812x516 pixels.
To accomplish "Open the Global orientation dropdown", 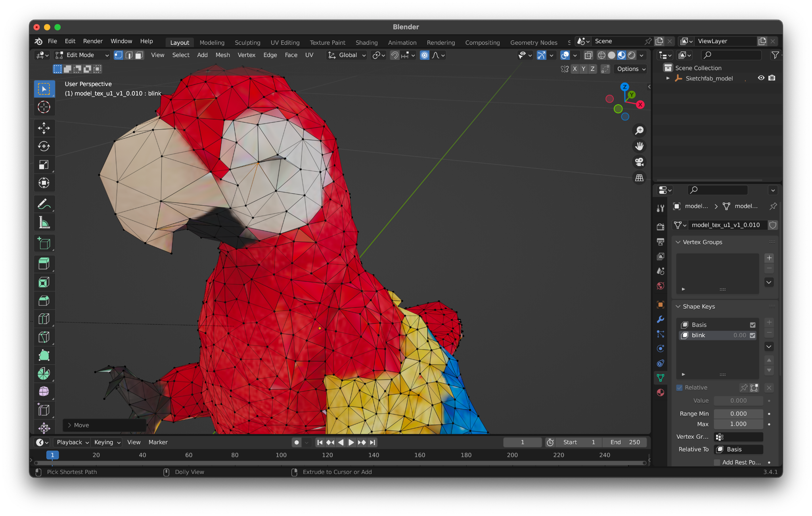I will 346,55.
